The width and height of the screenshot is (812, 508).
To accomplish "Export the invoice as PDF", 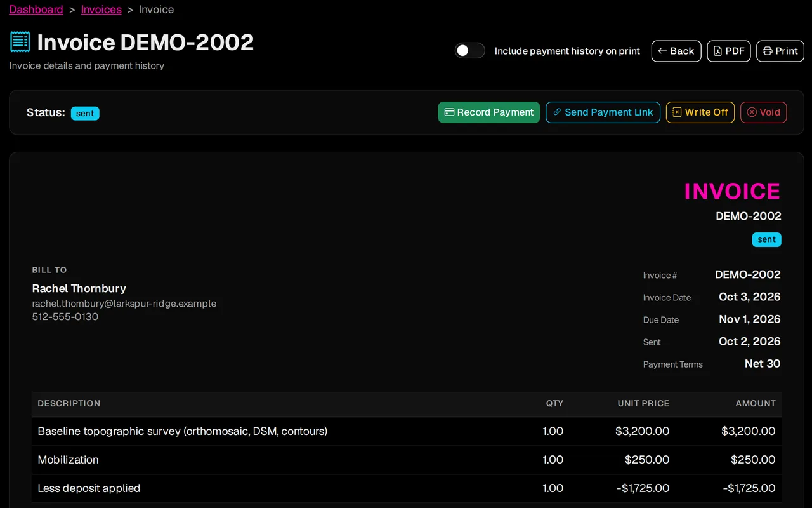I will click(729, 51).
